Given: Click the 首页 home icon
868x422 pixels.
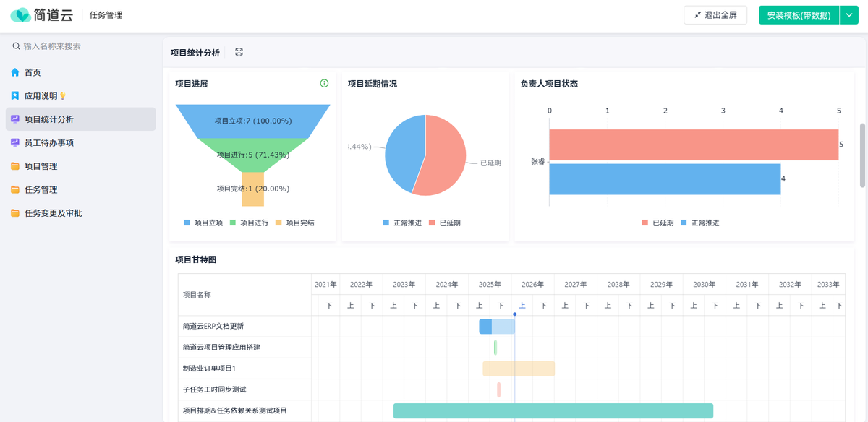Looking at the screenshot, I should point(15,72).
